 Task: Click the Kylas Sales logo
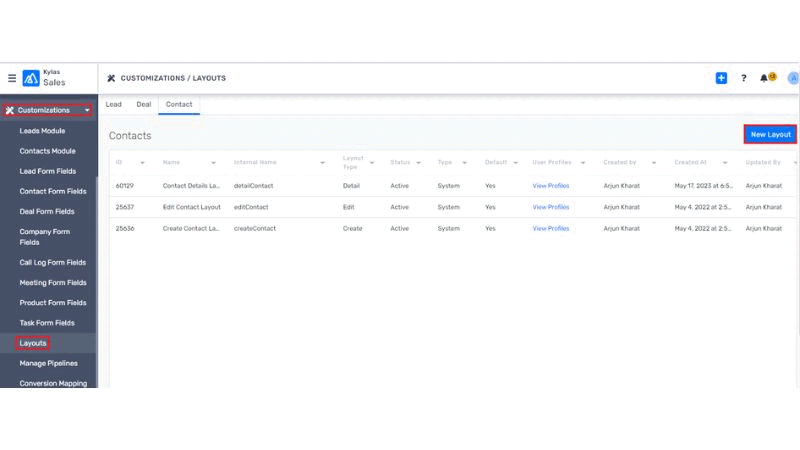[x=44, y=78]
